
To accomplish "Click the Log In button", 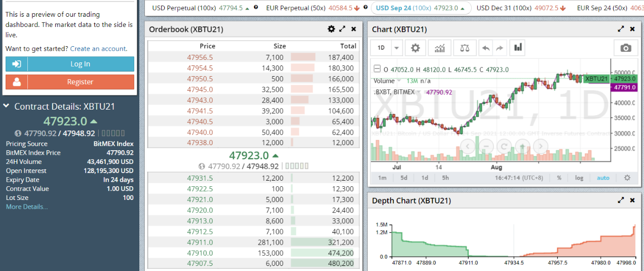I will 70,64.
